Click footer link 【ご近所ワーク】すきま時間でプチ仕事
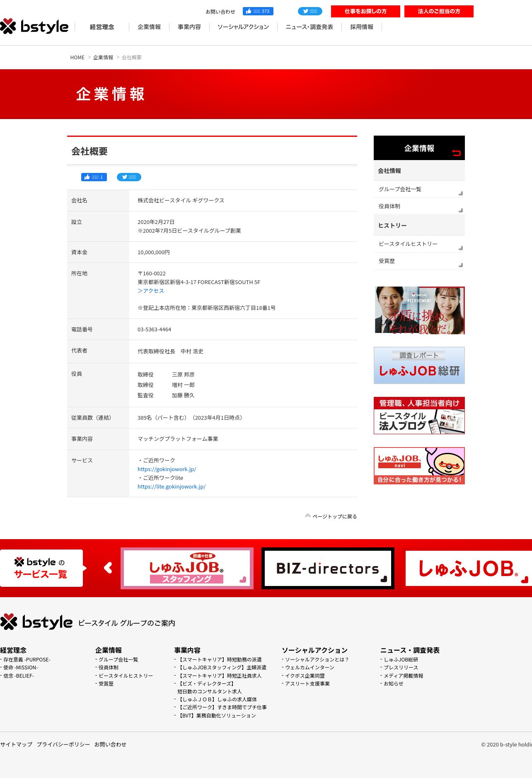This screenshot has height=778, width=532. pyautogui.click(x=222, y=707)
